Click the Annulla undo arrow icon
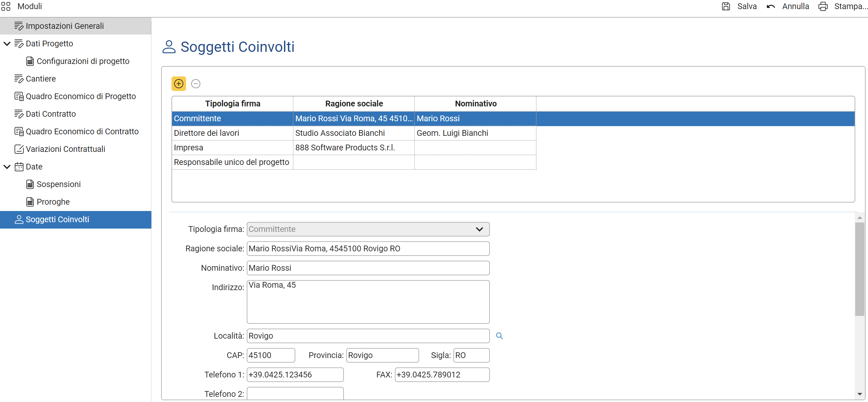The image size is (868, 402). coord(770,6)
